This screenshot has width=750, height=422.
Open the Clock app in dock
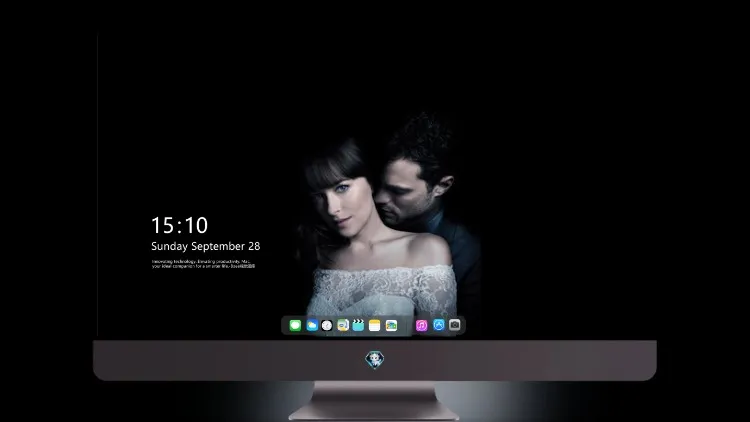[x=327, y=325]
